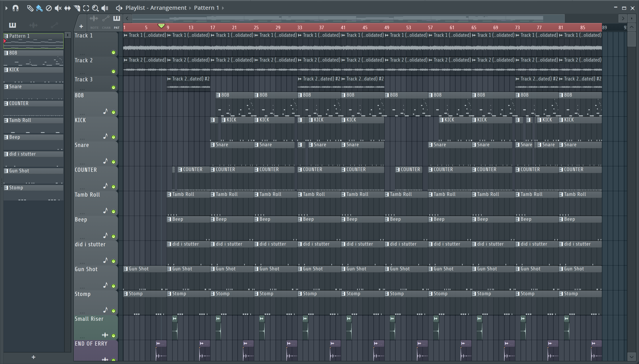
Task: Select the Slice tool
Action: pos(77,8)
